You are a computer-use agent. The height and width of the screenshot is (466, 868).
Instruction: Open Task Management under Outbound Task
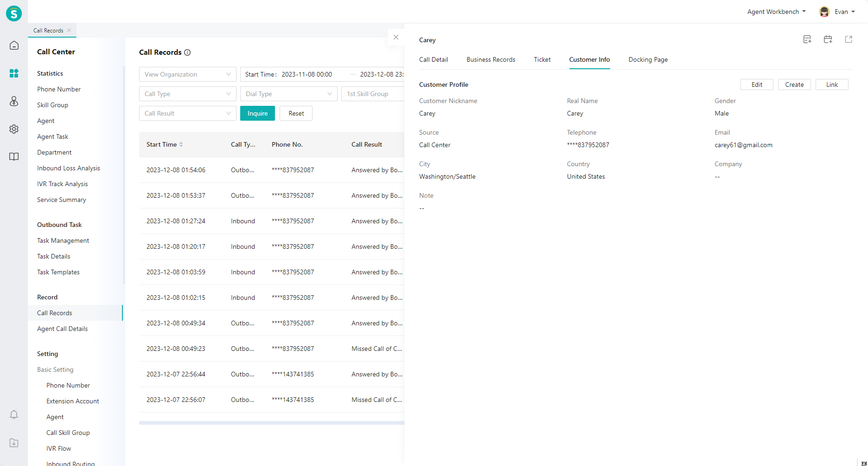tap(63, 240)
